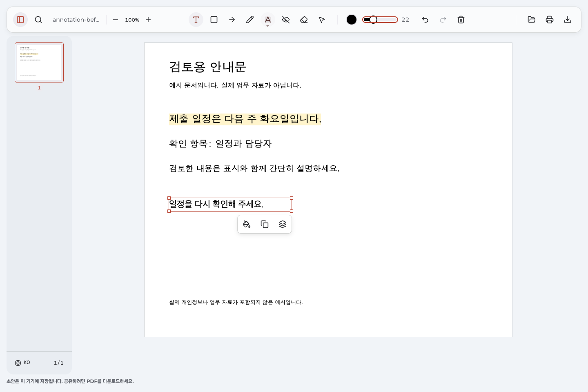Open the black color swatch
Screen dimensions: 588x392
point(352,20)
